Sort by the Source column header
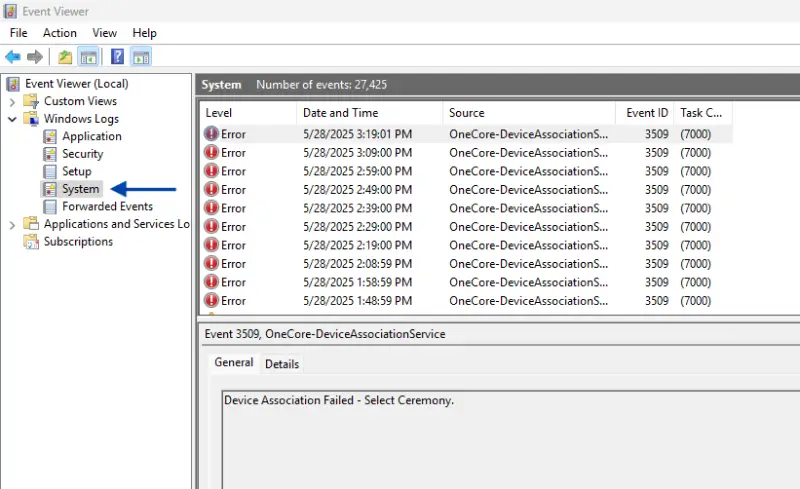This screenshot has width=800, height=489. tap(529, 113)
